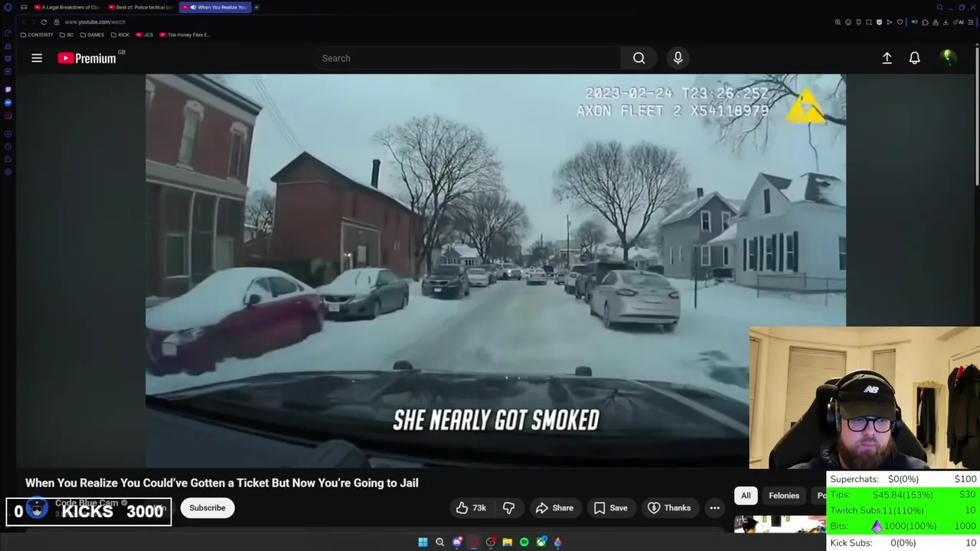Open Windows taskbar search
Viewport: 980px width, 551px height.
[439, 542]
